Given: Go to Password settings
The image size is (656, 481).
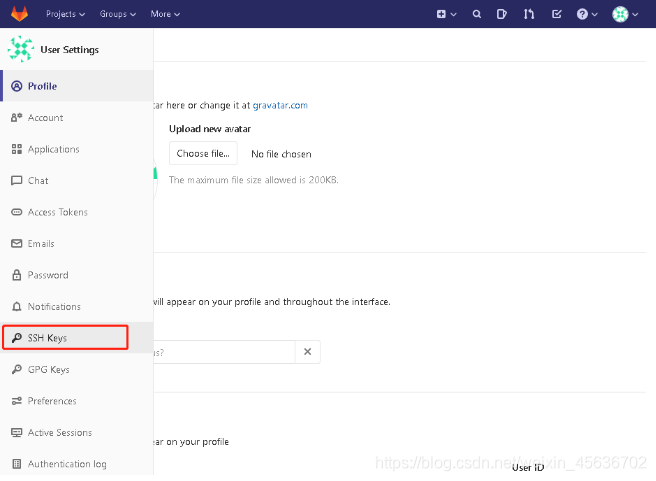Looking at the screenshot, I should 77,275.
